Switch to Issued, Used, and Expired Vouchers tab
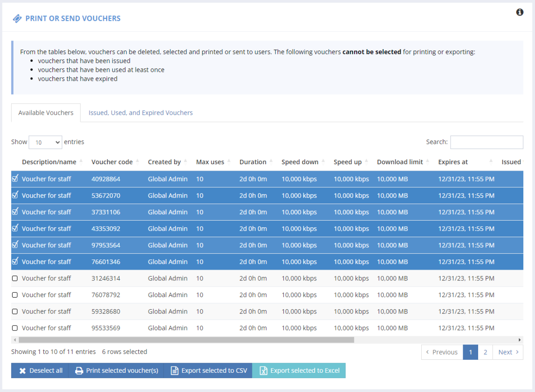Viewport: 535px width, 392px height. tap(140, 113)
